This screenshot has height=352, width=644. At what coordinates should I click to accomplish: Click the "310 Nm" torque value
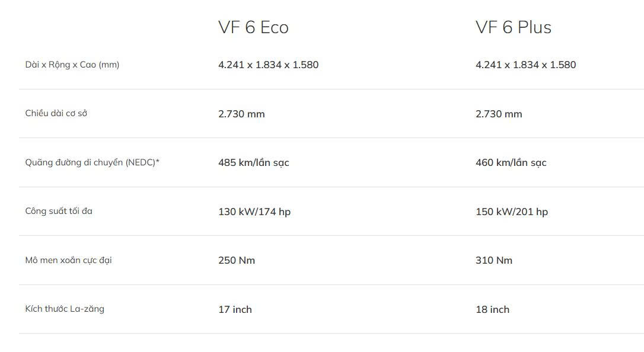pyautogui.click(x=493, y=260)
